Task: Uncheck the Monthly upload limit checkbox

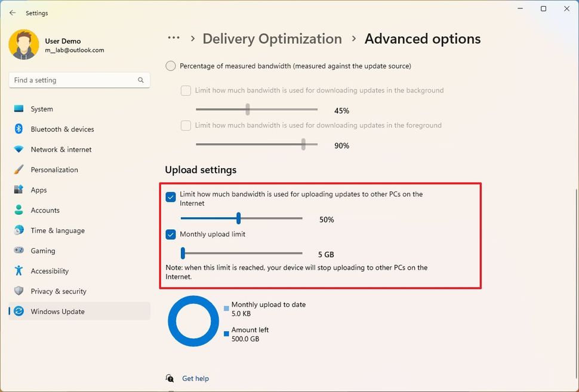Action: tap(170, 234)
